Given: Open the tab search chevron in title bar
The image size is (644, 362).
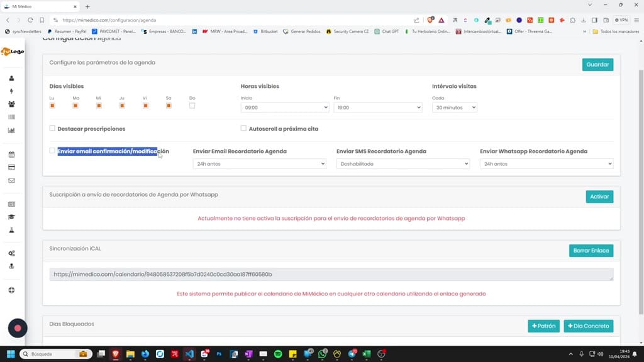Looking at the screenshot, I should [x=590, y=5].
